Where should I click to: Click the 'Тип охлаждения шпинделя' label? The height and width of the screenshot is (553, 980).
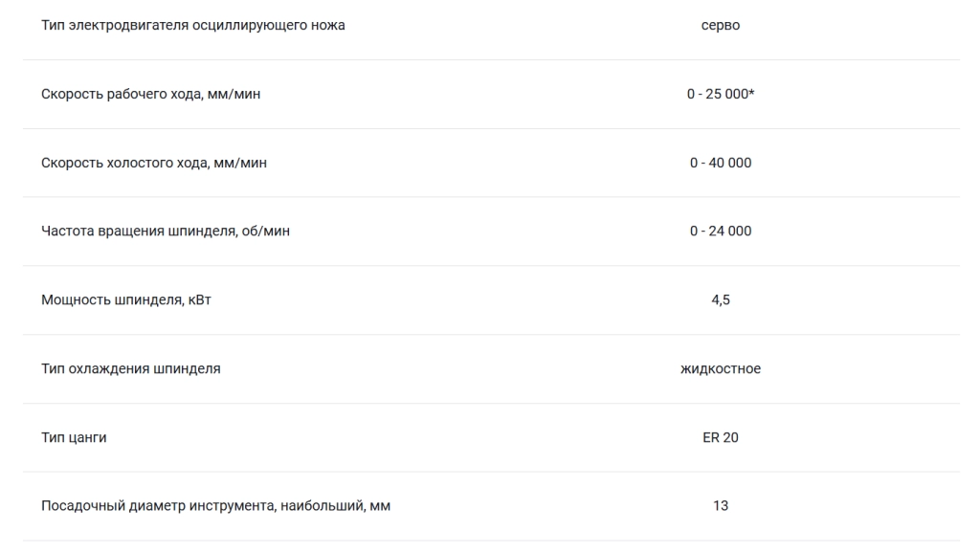pos(130,368)
